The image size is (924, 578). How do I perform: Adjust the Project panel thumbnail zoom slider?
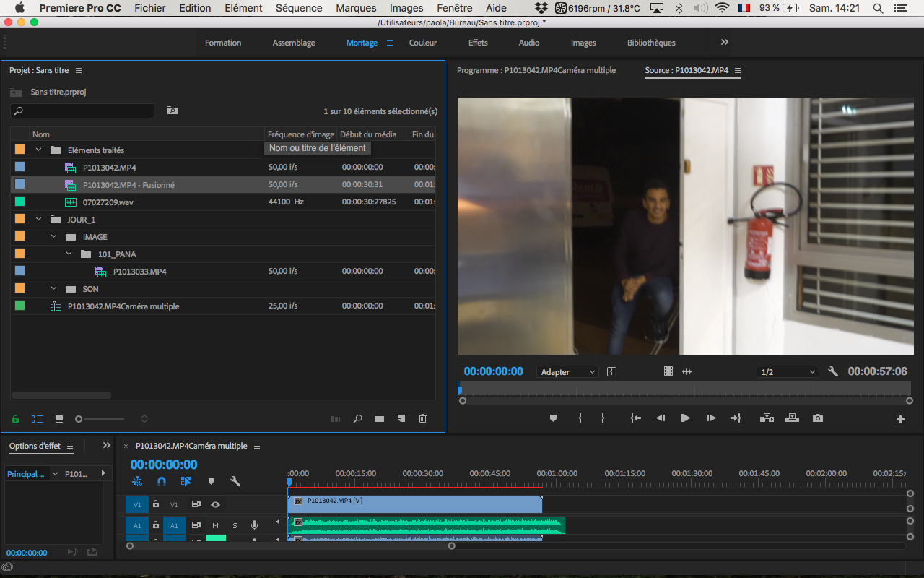[x=79, y=419]
